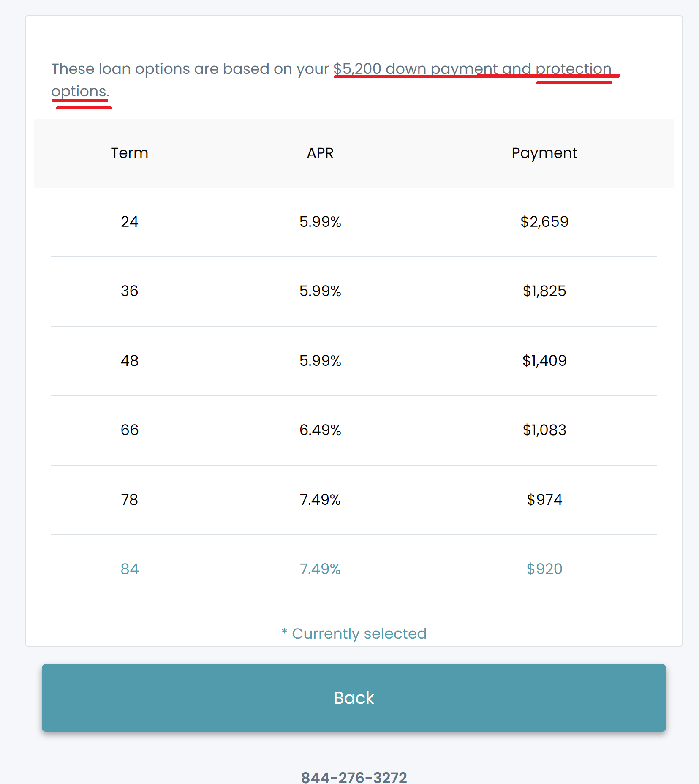Open the $5,200 down payment and protection link
Screen dimensions: 699x784
pos(472,69)
